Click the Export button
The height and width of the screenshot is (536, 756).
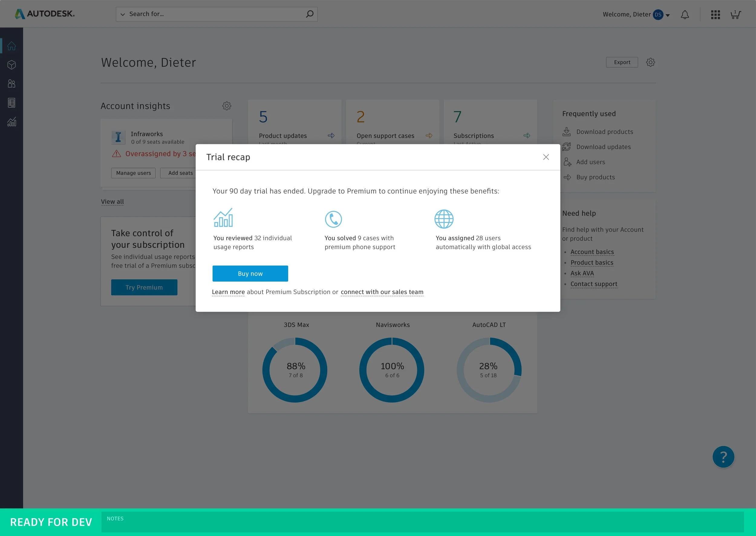[622, 62]
